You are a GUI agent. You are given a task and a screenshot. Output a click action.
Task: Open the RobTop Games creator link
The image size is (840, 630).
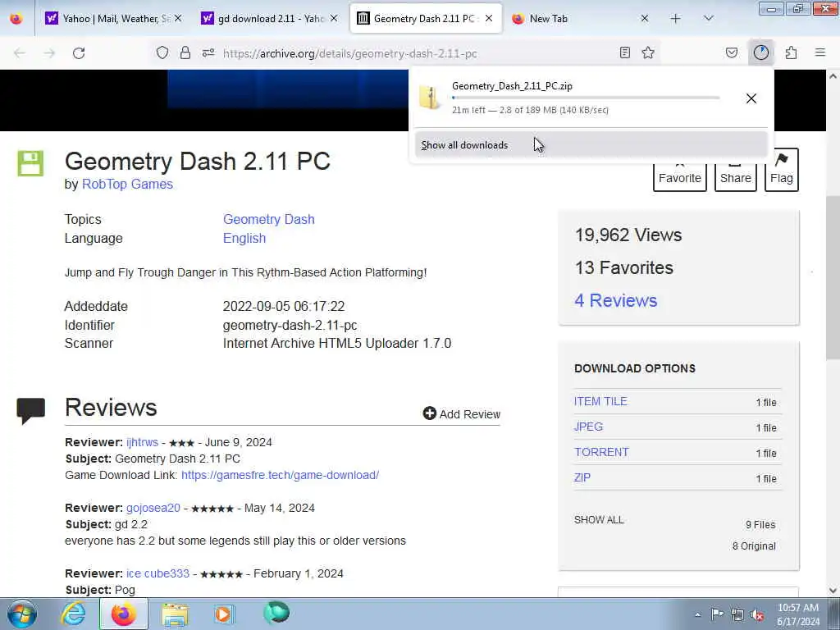coord(127,185)
